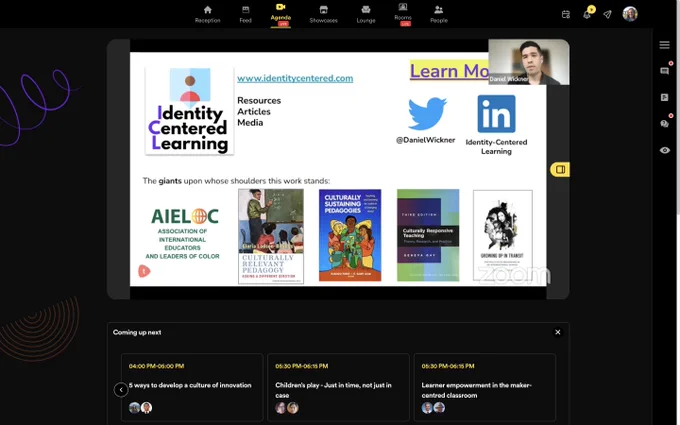Click the Twitter bird icon
The image size is (680, 425).
pyautogui.click(x=427, y=113)
